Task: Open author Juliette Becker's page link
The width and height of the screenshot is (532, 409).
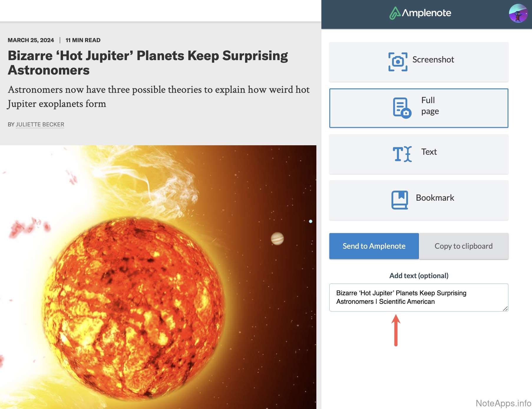Action: (40, 124)
